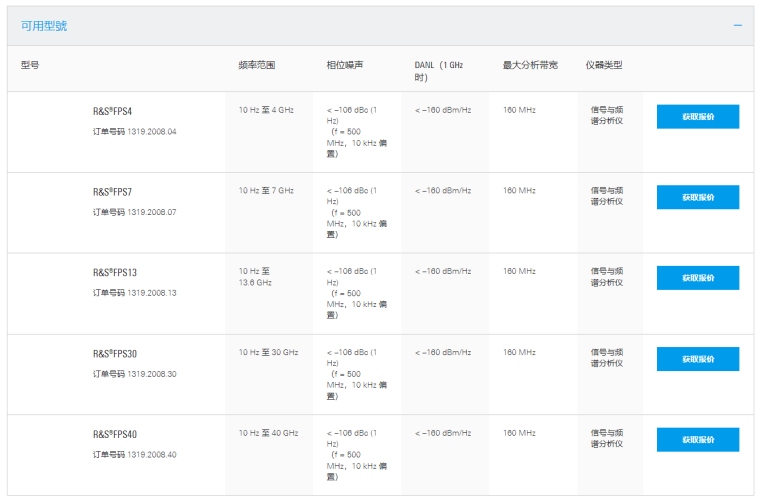This screenshot has width=760, height=502.
Task: Click the 可用型號 section title
Action: coord(45,26)
